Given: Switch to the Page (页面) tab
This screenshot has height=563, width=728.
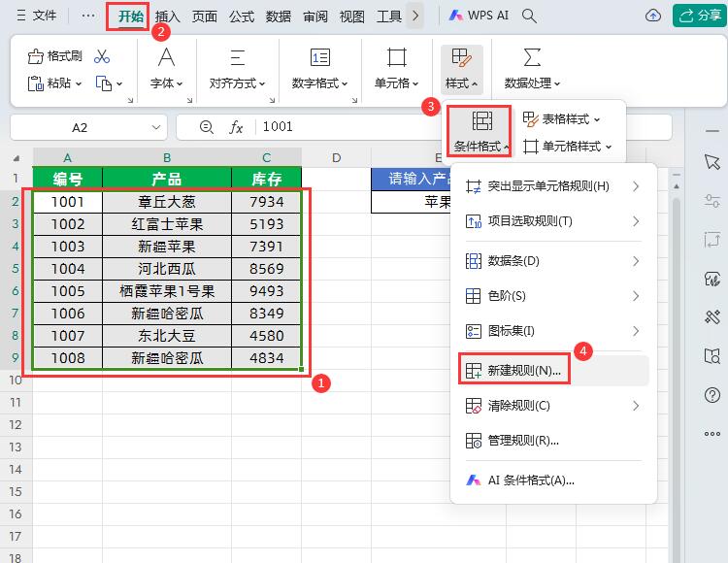Looking at the screenshot, I should (x=204, y=17).
